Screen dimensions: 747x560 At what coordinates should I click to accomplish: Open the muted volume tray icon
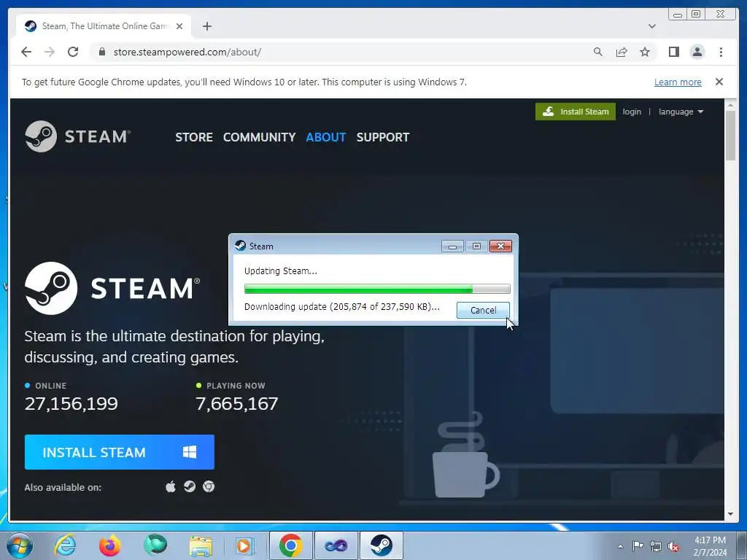[674, 546]
